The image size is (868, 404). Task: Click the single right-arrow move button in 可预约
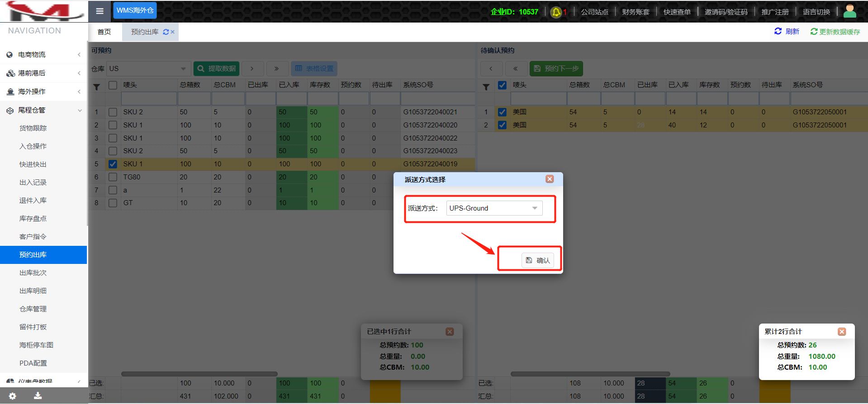coord(252,69)
